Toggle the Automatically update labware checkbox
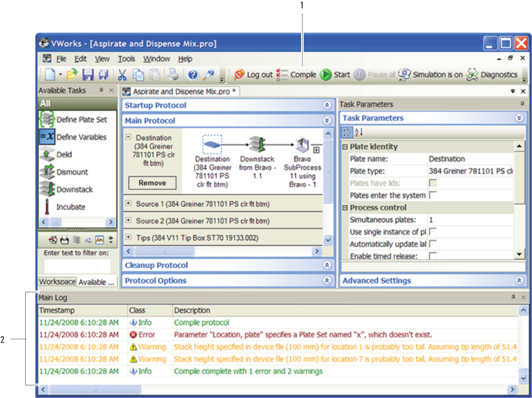This screenshot has width=532, height=398. pyautogui.click(x=433, y=244)
